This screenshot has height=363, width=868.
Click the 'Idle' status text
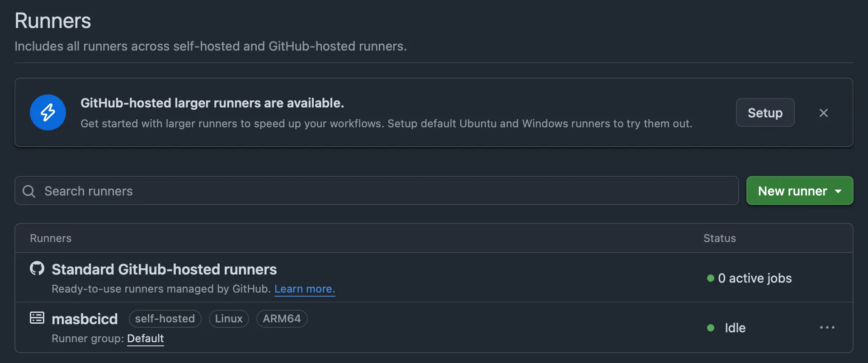[x=735, y=328]
